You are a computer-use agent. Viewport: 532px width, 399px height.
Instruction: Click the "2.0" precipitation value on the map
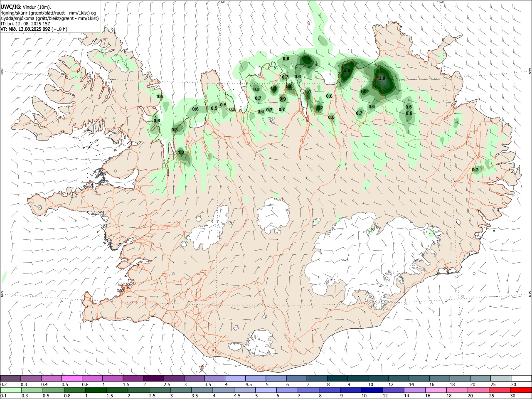click(x=347, y=71)
